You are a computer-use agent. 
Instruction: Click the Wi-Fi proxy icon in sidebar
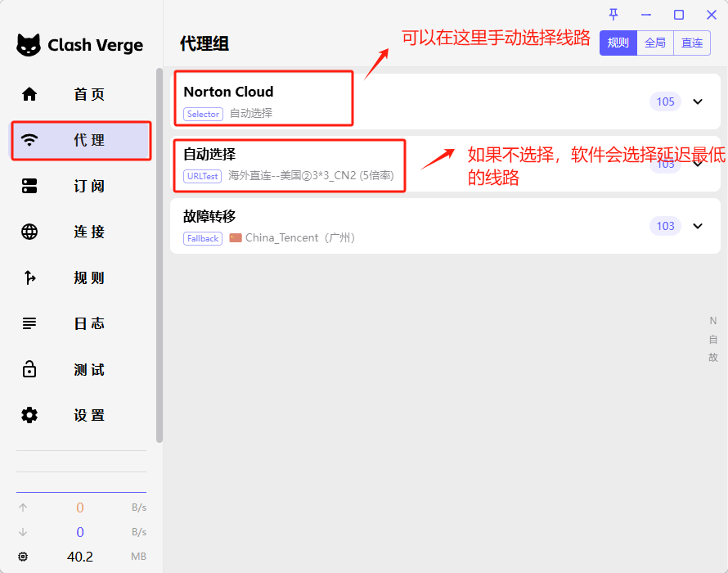(x=29, y=140)
